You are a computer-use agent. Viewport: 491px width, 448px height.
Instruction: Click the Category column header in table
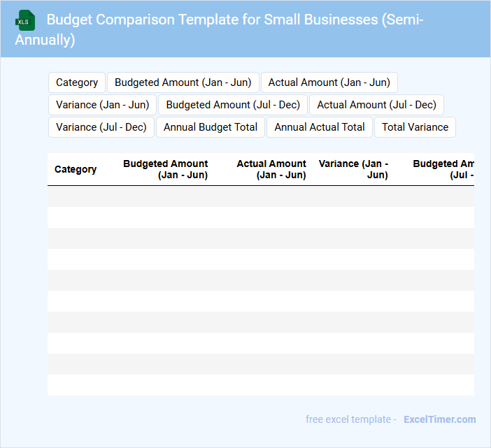click(76, 169)
